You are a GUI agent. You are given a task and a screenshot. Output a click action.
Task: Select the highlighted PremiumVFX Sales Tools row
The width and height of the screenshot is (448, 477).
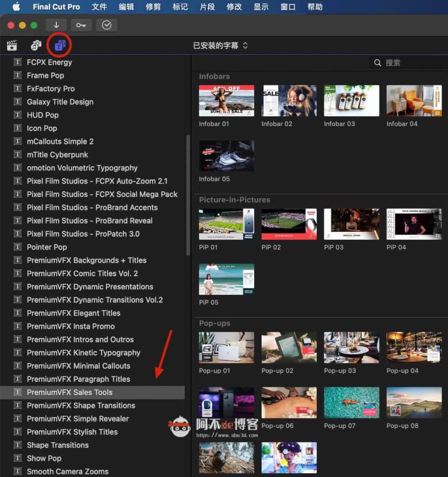[x=92, y=392]
